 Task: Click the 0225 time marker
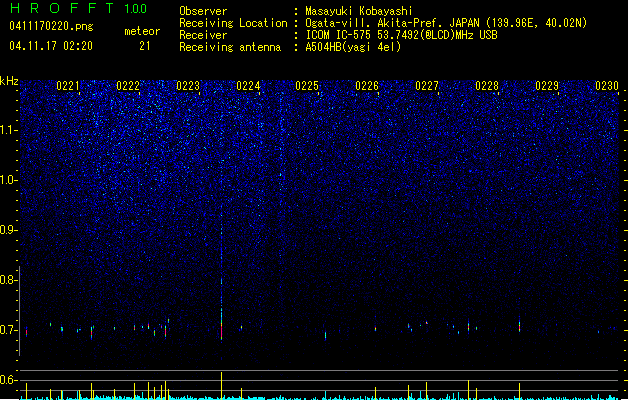307,86
